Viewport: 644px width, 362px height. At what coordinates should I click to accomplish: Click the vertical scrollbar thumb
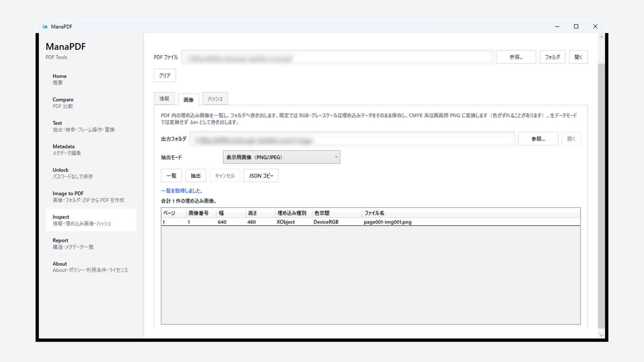point(601,195)
